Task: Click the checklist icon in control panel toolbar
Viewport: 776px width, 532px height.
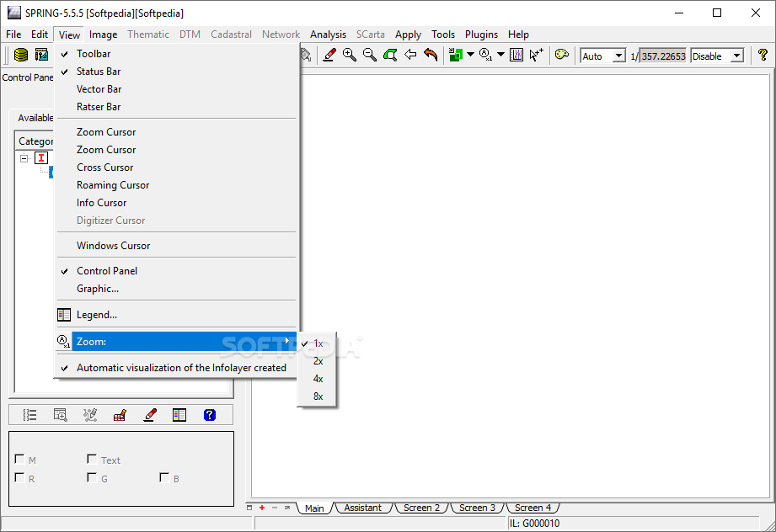Action: pos(29,415)
